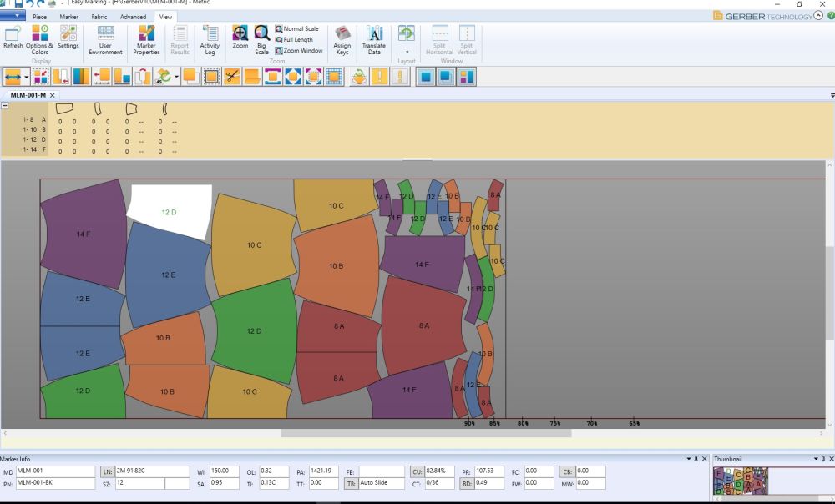Click Normal Scale
The width and height of the screenshot is (835, 504).
click(x=296, y=28)
